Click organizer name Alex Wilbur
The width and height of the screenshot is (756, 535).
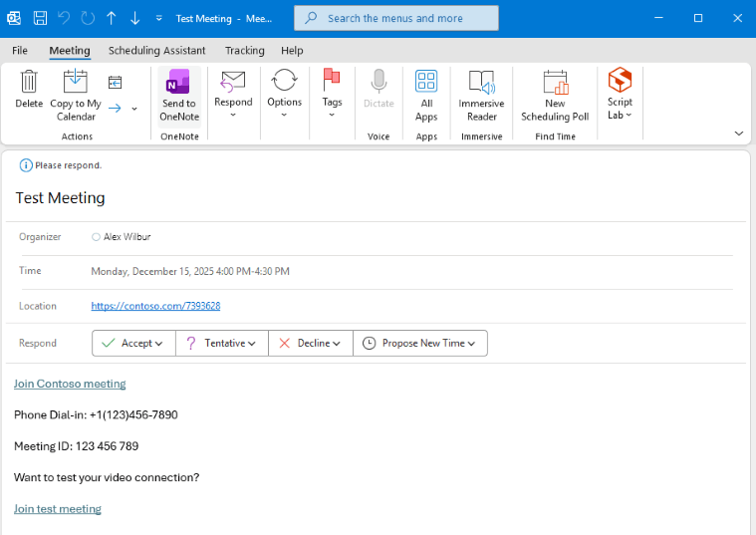coord(126,237)
